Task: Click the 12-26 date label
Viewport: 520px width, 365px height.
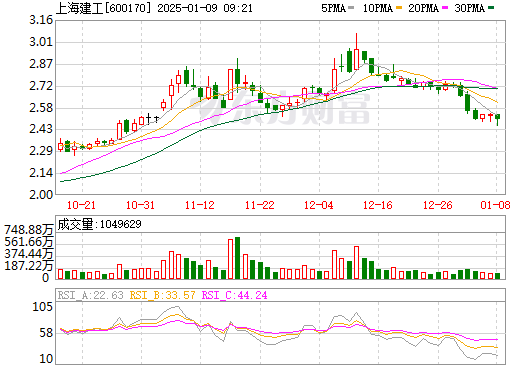Action: tap(438, 205)
